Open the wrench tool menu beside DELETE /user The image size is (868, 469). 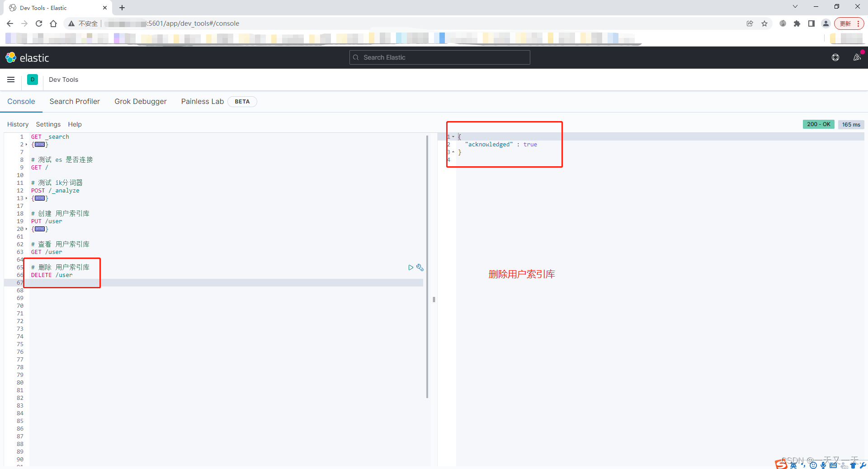(x=420, y=267)
